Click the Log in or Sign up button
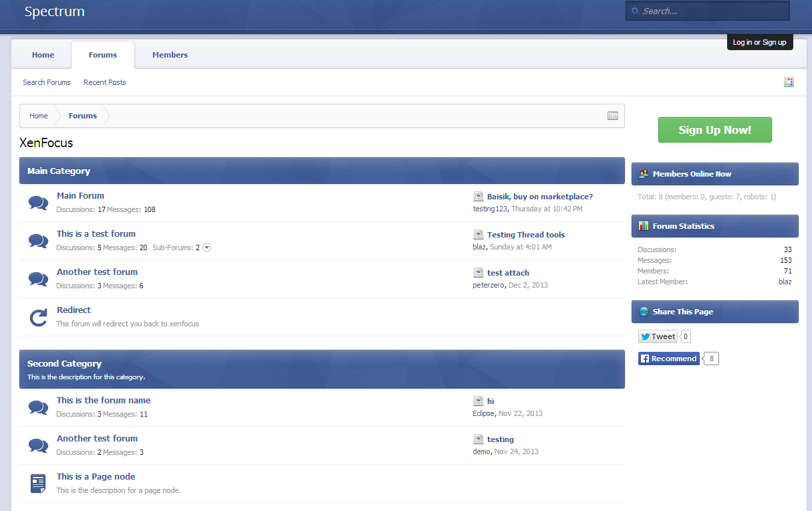812x511 pixels. tap(759, 42)
